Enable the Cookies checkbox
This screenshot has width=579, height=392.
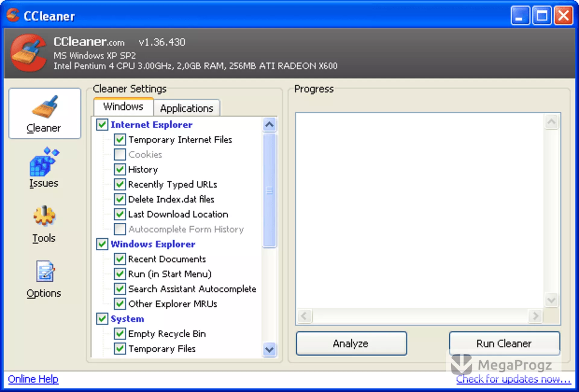[x=120, y=154]
